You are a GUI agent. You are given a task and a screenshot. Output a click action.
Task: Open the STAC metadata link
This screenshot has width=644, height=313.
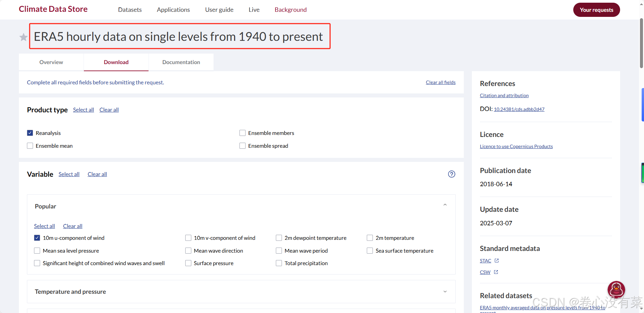coord(485,261)
